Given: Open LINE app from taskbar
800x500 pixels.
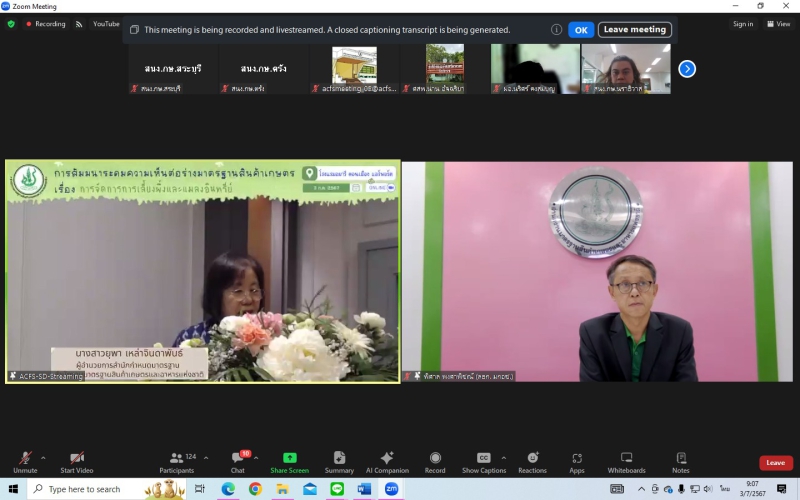Looking at the screenshot, I should tap(337, 489).
